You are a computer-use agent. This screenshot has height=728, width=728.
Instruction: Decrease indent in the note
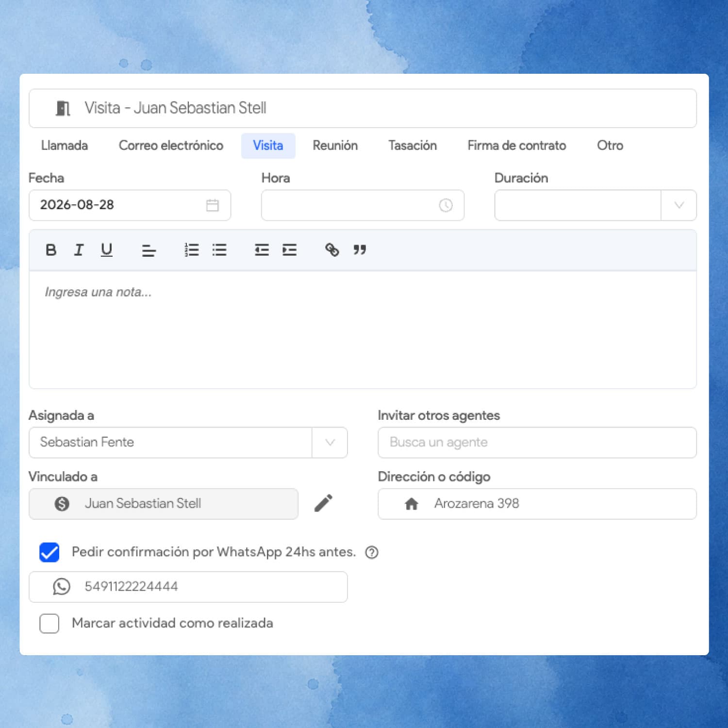pos(262,250)
